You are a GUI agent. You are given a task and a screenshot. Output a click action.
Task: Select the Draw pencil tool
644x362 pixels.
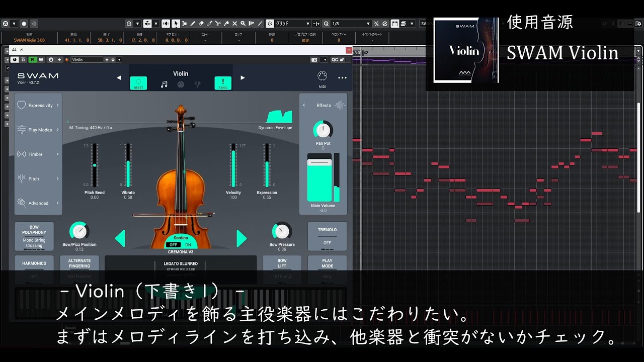[193, 23]
